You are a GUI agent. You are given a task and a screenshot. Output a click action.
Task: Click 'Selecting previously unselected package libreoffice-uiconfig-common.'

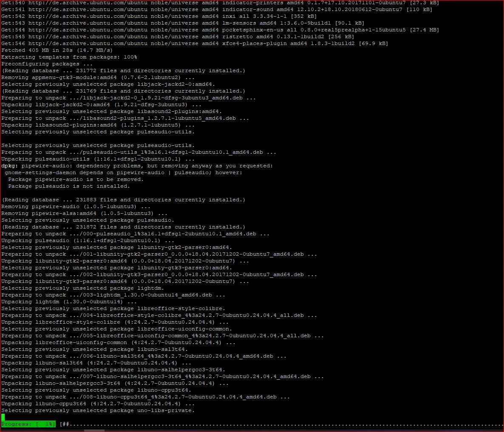click(117, 329)
